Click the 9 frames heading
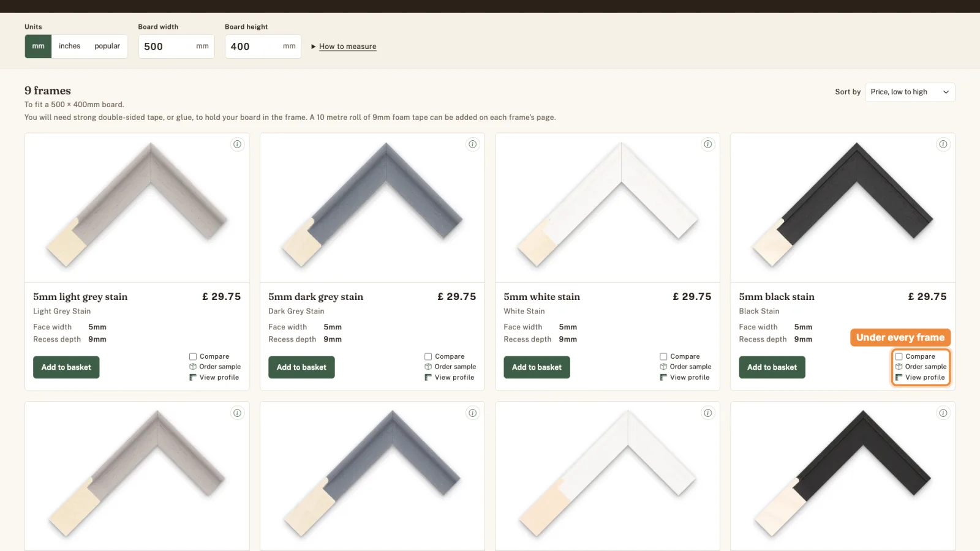The image size is (980, 551). point(48,91)
